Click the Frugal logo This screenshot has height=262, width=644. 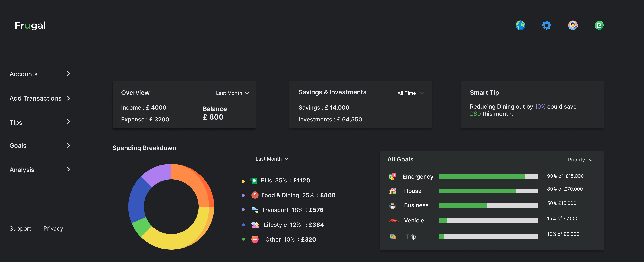pos(30,25)
